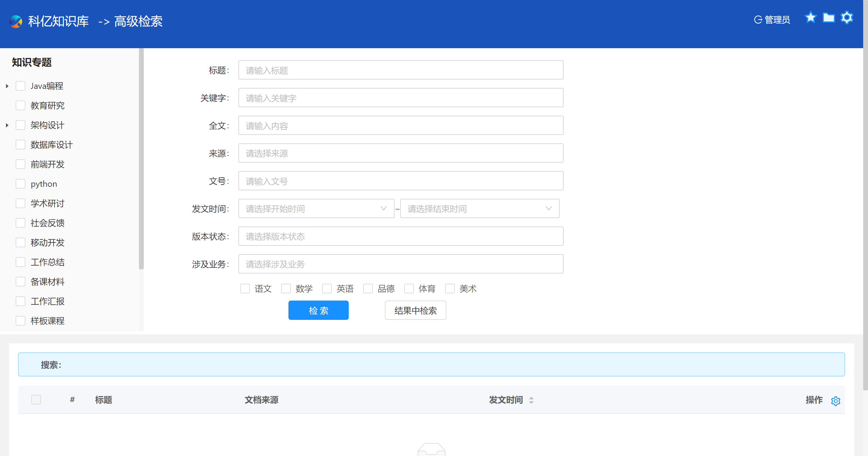Tick the 数学 subject checkbox
This screenshot has height=456, width=868.
coord(286,289)
